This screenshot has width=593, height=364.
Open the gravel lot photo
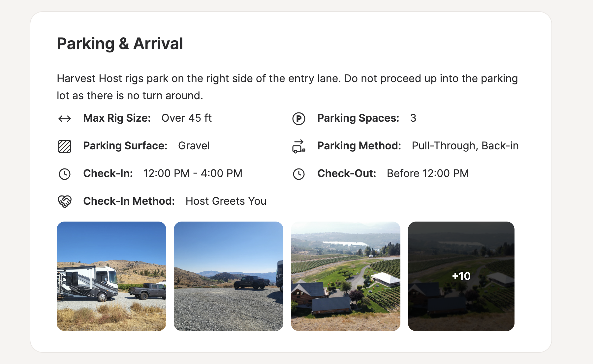(x=229, y=276)
